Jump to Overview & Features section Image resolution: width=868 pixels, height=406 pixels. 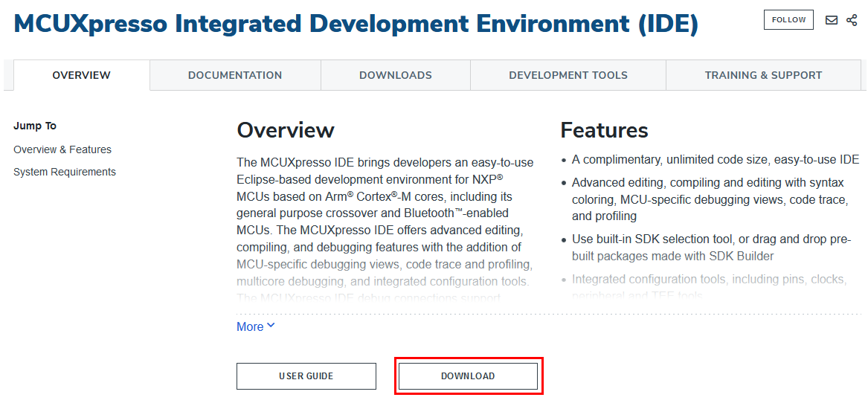[62, 150]
